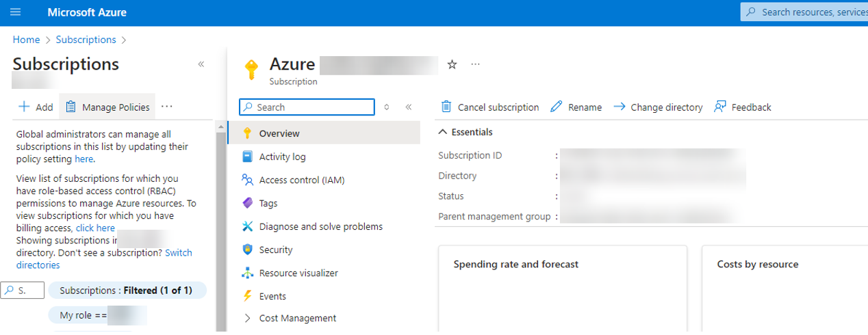Open Resource visualizer

(298, 273)
